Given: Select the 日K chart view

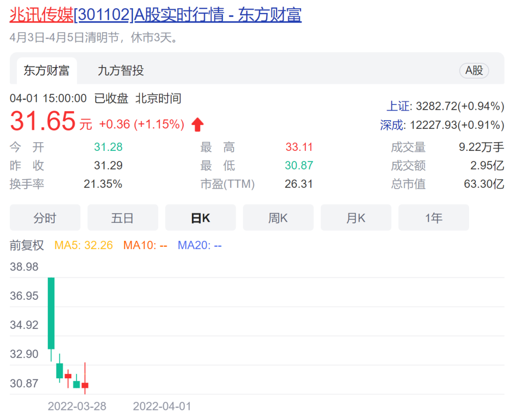Looking at the screenshot, I should coord(201,218).
